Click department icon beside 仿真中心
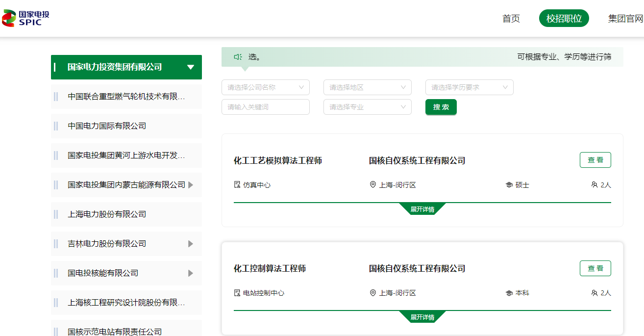 click(237, 185)
